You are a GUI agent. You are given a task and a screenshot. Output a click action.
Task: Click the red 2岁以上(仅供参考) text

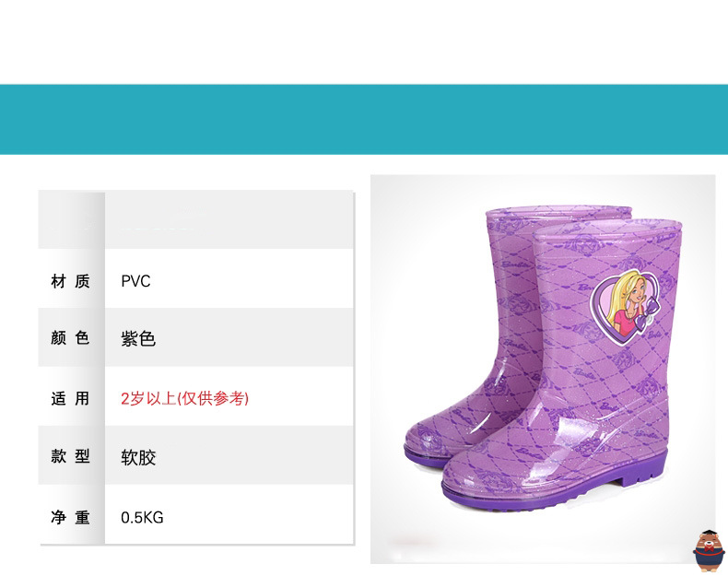tap(185, 398)
